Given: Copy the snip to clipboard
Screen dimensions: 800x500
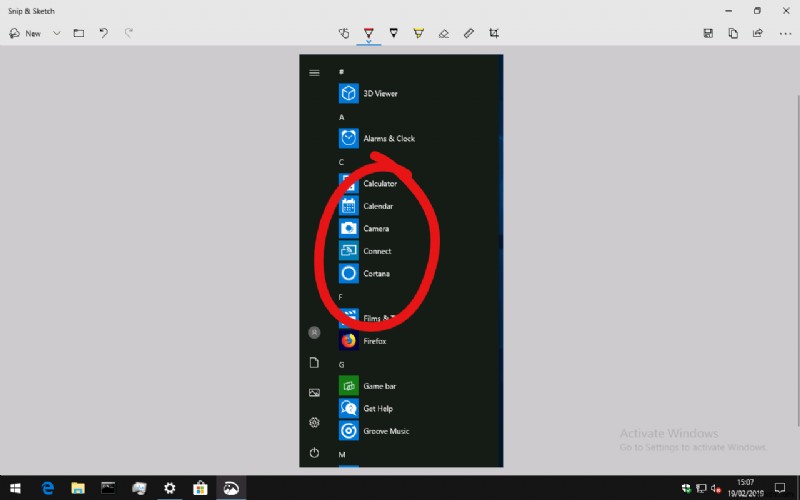Looking at the screenshot, I should [x=733, y=33].
